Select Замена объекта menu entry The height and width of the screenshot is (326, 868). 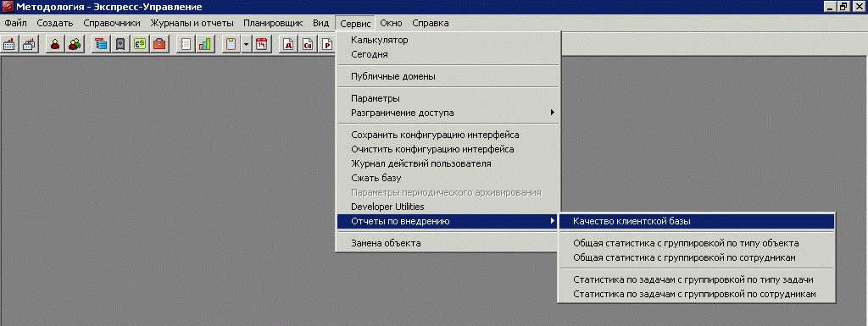point(448,243)
